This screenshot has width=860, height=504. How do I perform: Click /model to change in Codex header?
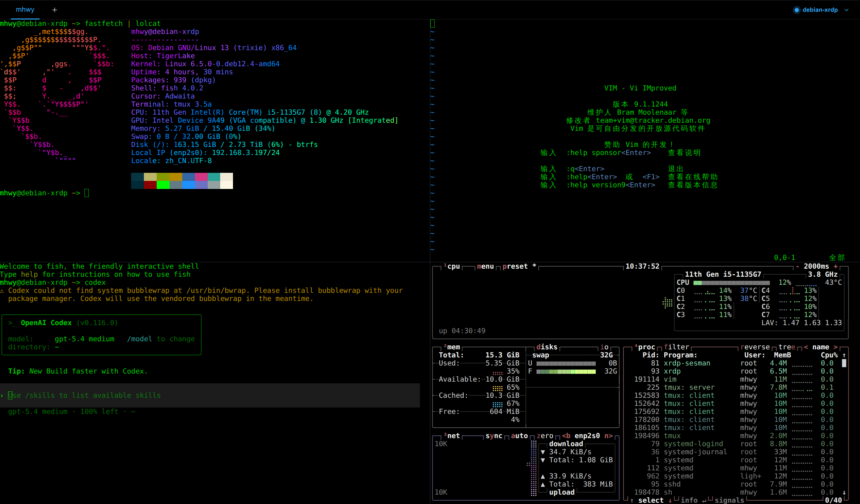pyautogui.click(x=161, y=339)
